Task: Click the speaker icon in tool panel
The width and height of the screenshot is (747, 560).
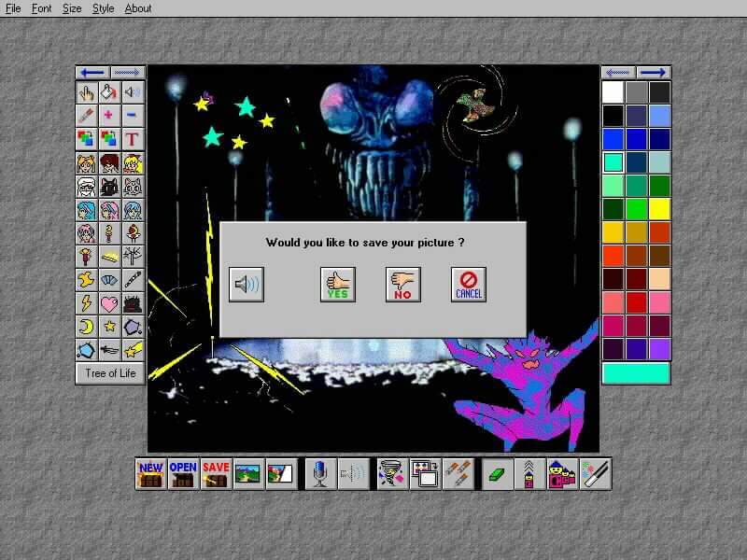Action: pos(133,92)
